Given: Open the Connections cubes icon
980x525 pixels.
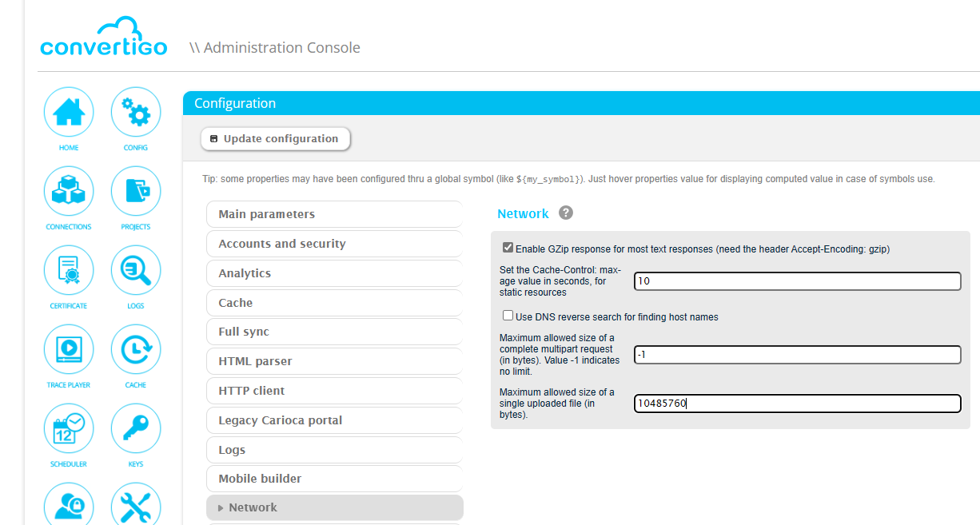Looking at the screenshot, I should [69, 191].
